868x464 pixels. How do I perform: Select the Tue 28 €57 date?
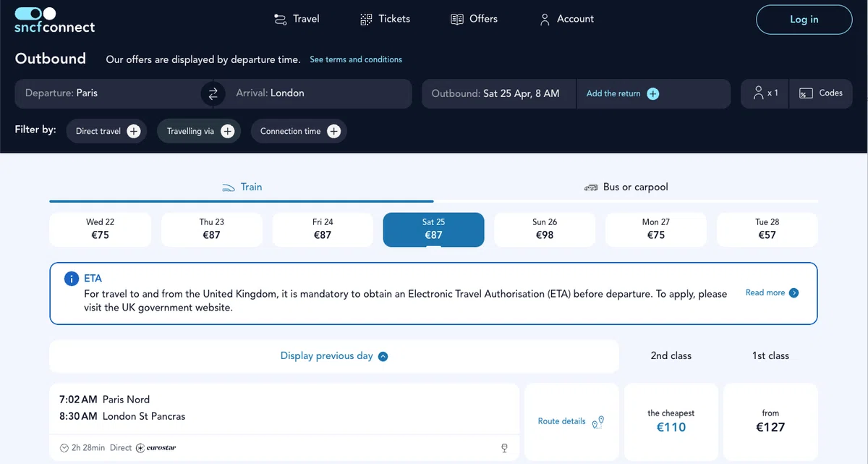pyautogui.click(x=767, y=229)
